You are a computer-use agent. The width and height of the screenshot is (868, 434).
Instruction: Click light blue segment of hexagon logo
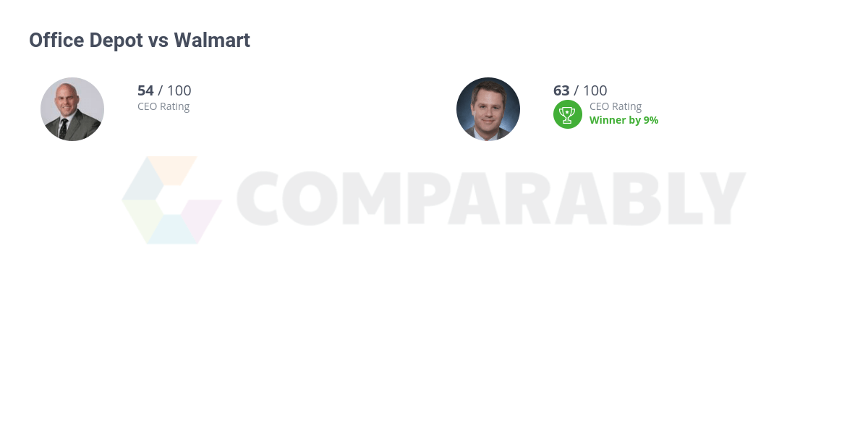(x=172, y=229)
